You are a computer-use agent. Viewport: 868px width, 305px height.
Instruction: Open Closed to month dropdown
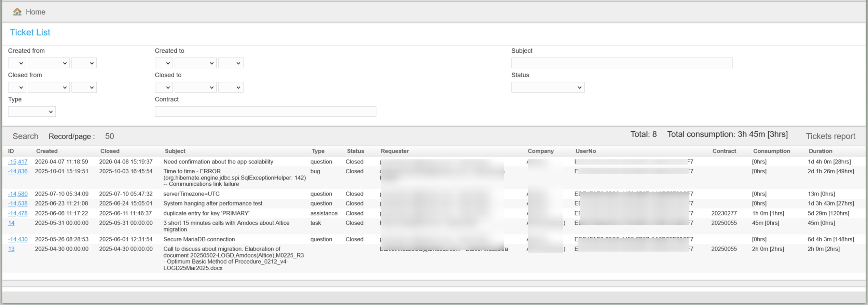click(x=195, y=88)
